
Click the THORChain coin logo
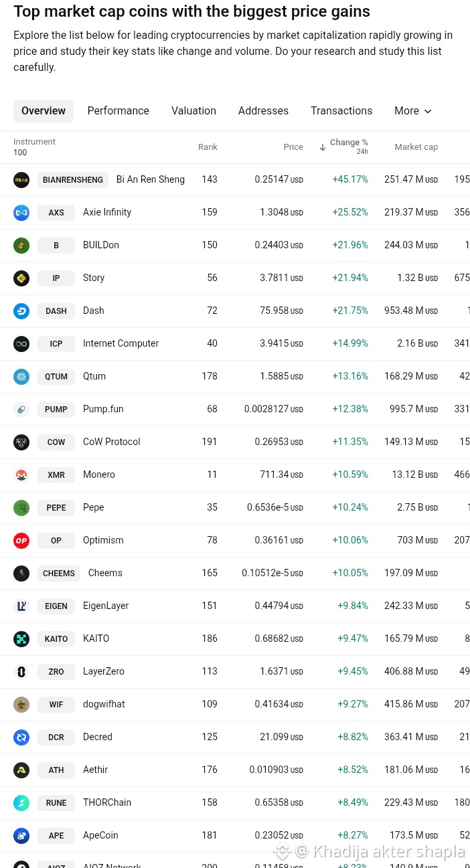(21, 803)
